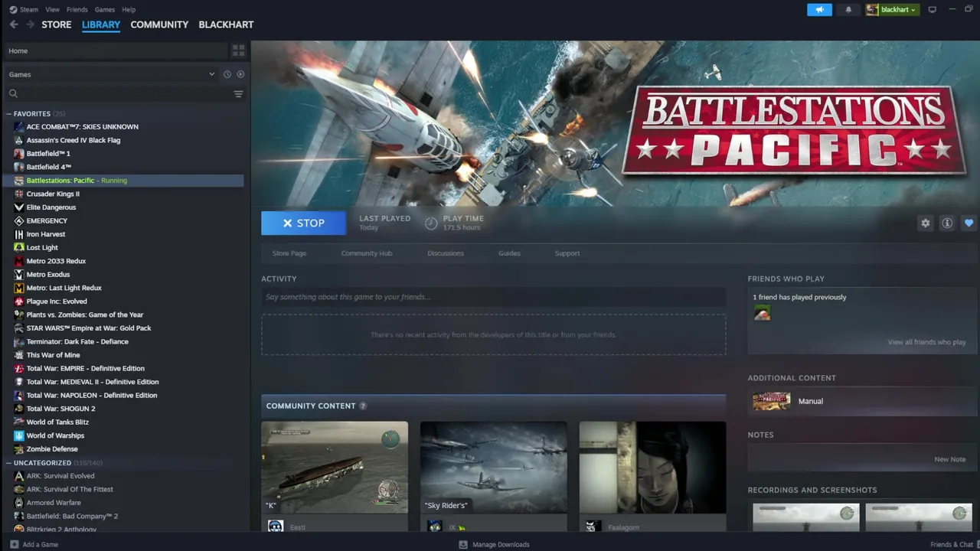Image resolution: width=980 pixels, height=551 pixels.
Task: Select Zombie Defense
Action: [x=52, y=449]
